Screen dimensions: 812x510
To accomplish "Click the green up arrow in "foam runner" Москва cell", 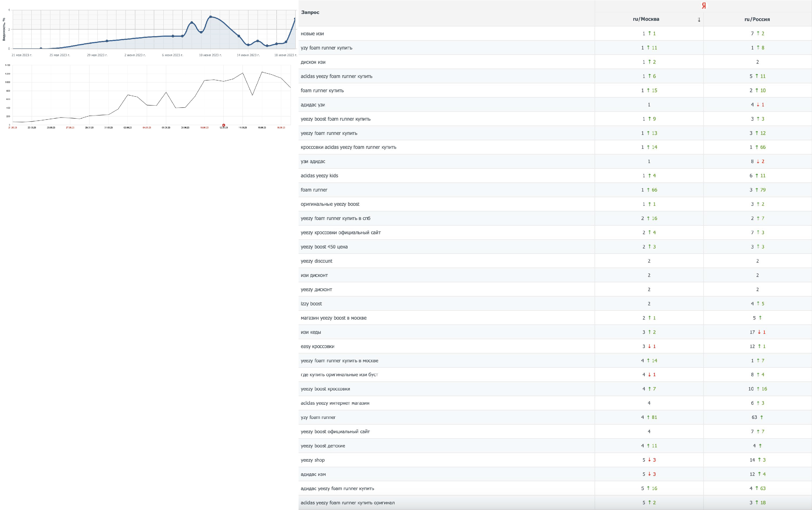I will [648, 190].
